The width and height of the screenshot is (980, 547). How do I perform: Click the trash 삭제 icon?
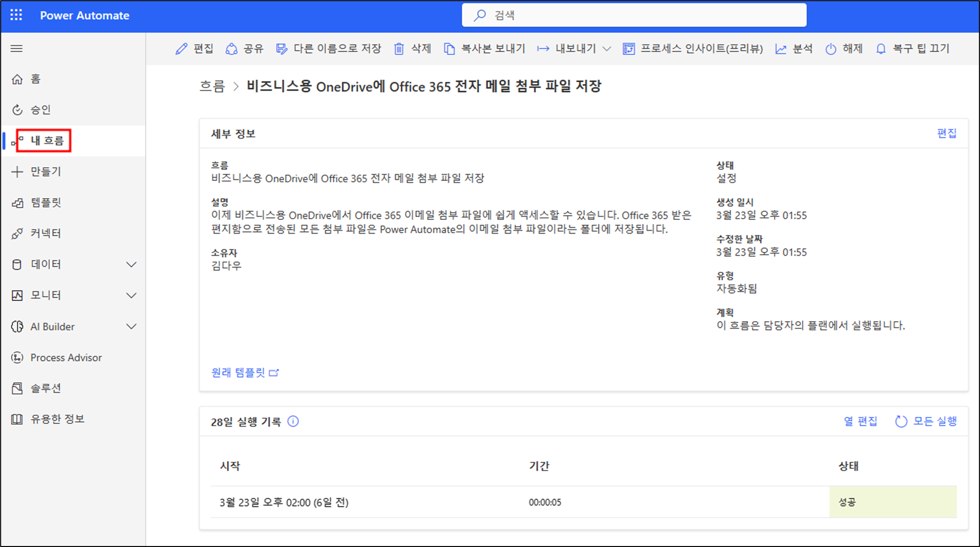(399, 49)
